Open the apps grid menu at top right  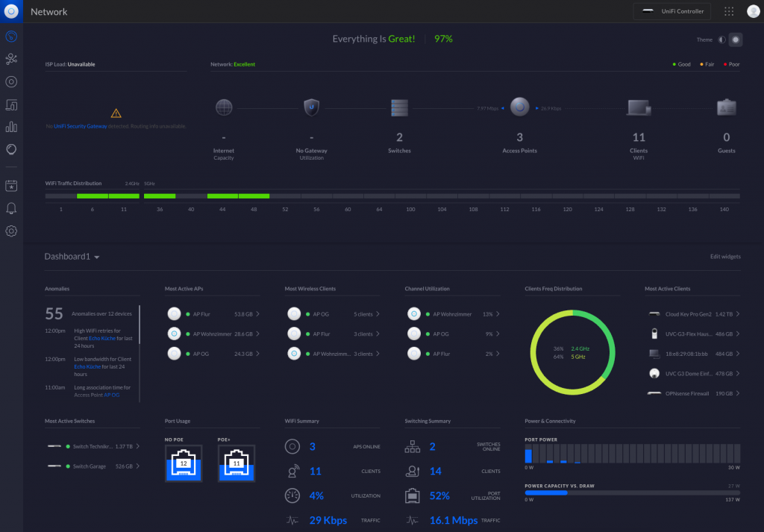tap(728, 11)
